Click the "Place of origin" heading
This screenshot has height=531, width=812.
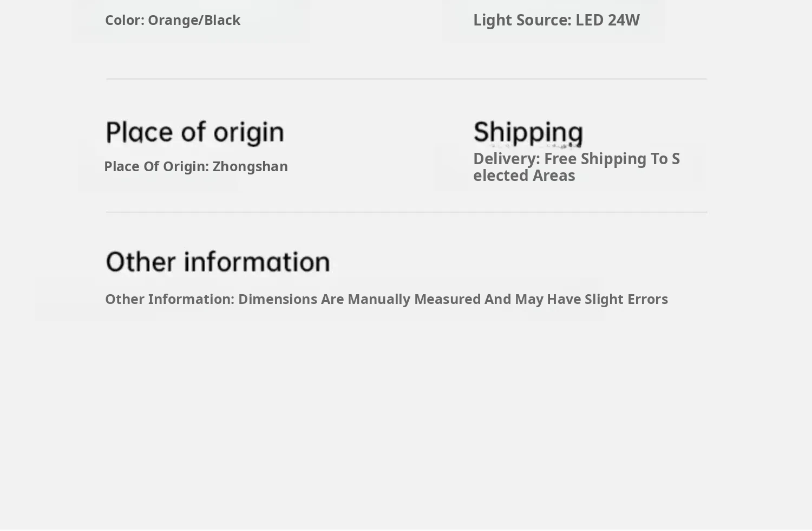point(194,132)
